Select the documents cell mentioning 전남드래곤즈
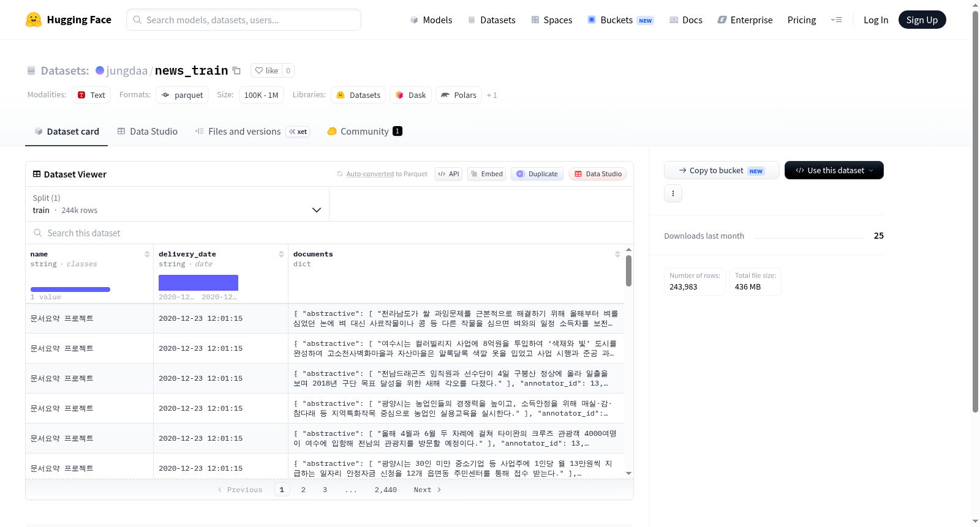Viewport: 980px width, 527px height. pos(456,378)
